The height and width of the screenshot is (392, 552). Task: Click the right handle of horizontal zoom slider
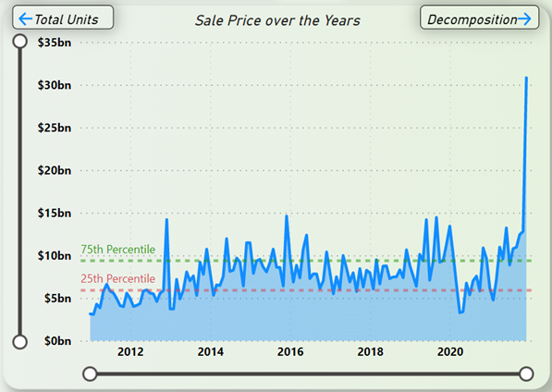(526, 374)
